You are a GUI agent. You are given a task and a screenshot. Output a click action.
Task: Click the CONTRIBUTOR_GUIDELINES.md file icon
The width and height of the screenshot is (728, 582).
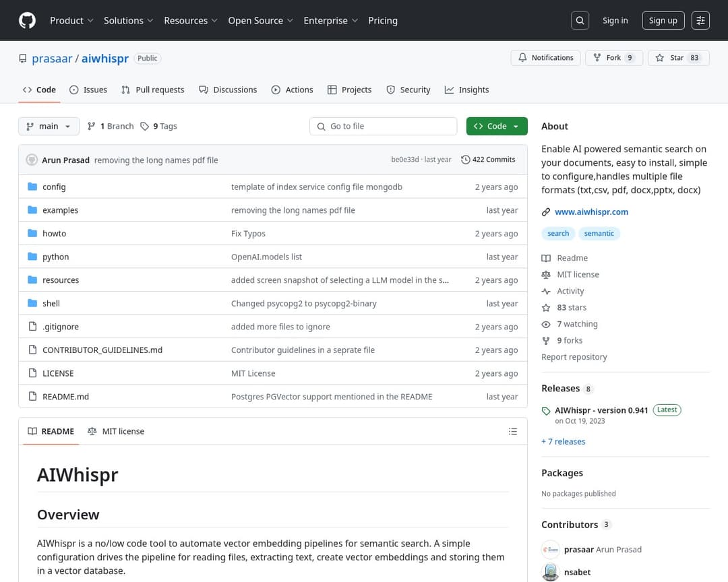32,350
